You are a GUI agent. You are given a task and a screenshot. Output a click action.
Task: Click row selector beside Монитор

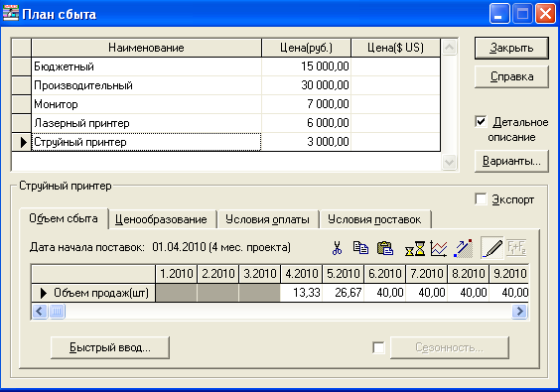tap(22, 104)
